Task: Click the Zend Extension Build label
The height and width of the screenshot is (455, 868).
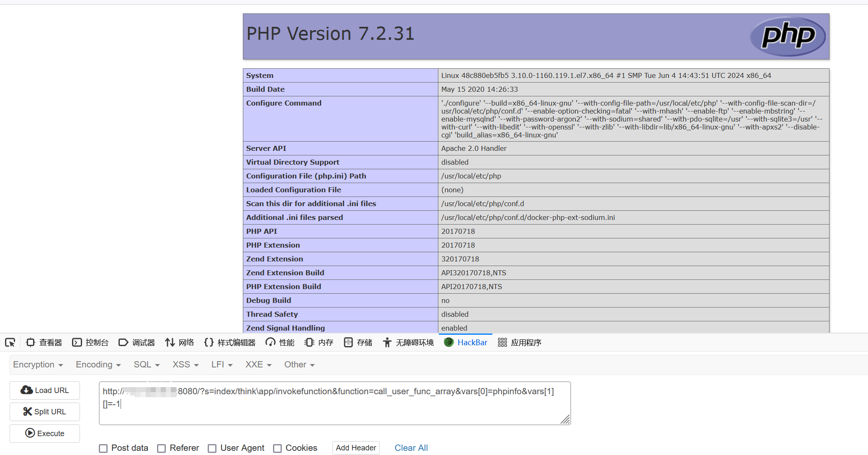Action: tap(285, 273)
